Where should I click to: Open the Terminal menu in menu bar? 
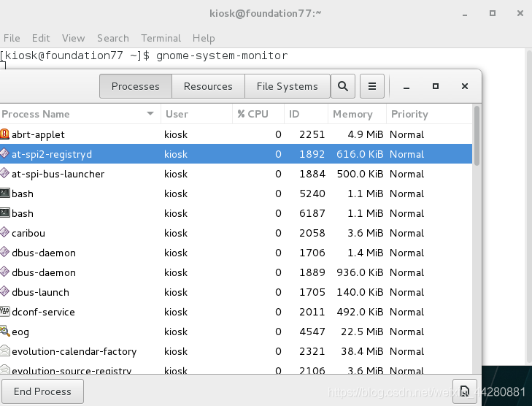[161, 38]
